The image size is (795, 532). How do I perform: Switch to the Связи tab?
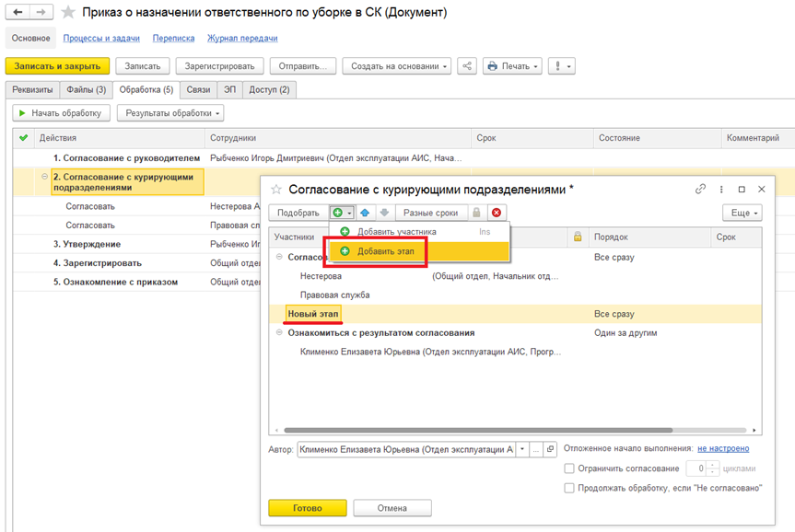pos(198,89)
